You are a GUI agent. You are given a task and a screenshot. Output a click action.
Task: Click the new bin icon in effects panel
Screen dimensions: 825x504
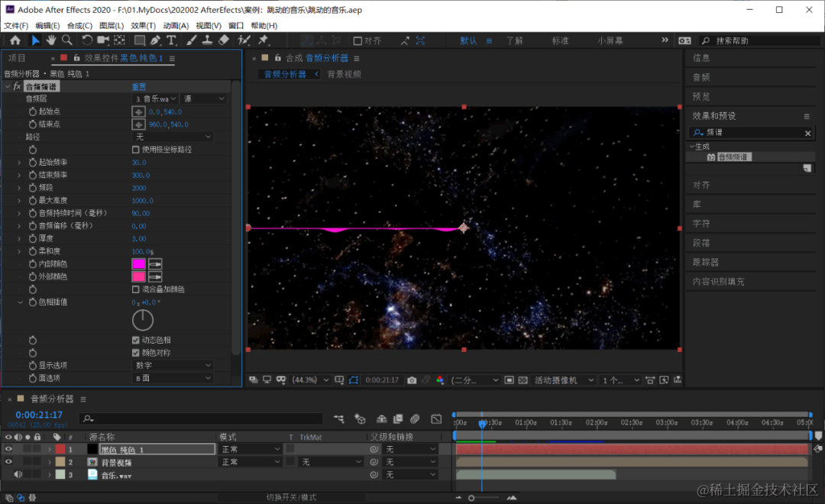pyautogui.click(x=807, y=168)
